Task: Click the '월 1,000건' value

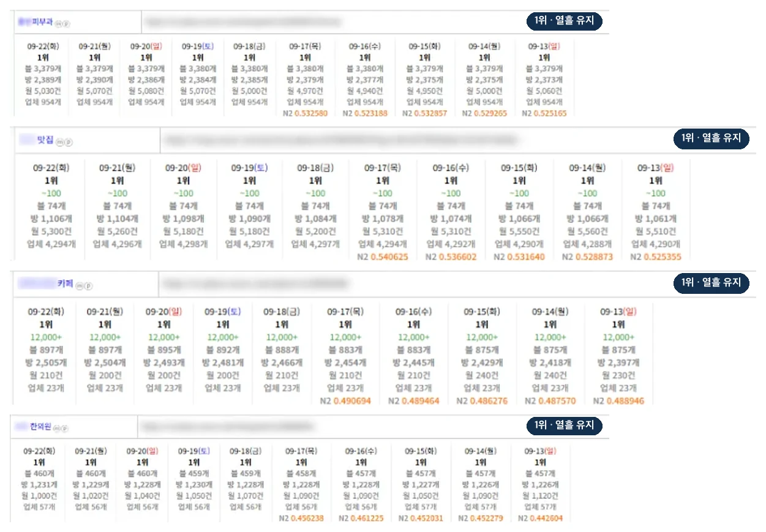Action: [x=39, y=496]
